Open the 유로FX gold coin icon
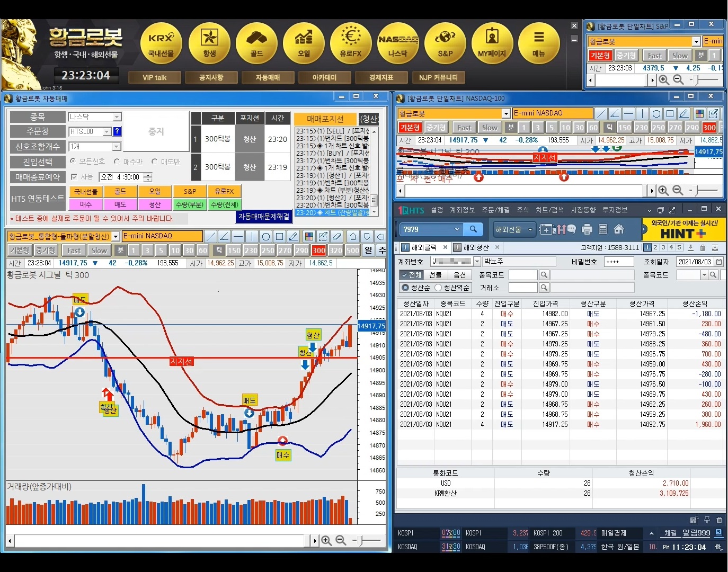This screenshot has height=572, width=728. click(351, 43)
